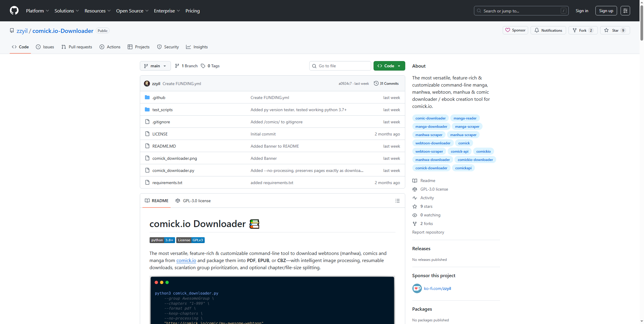Open commit history clock icon
Image resolution: width=644 pixels, height=324 pixels.
[376, 83]
